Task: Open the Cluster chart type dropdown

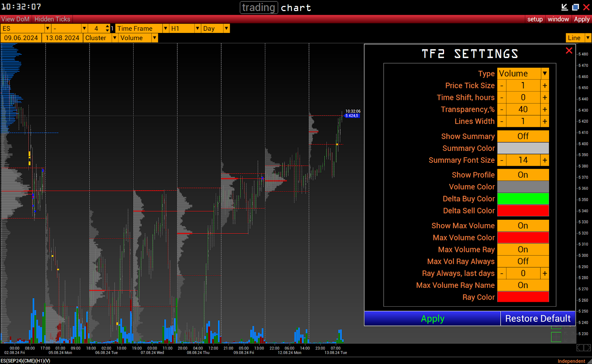Action: point(115,38)
